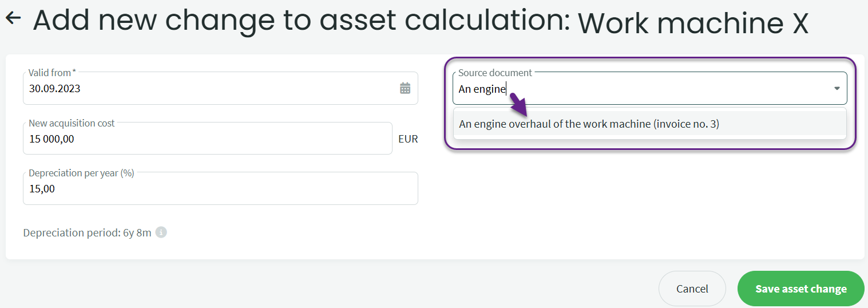Image resolution: width=868 pixels, height=308 pixels.
Task: Go back using the left arrow icon
Action: click(x=13, y=18)
